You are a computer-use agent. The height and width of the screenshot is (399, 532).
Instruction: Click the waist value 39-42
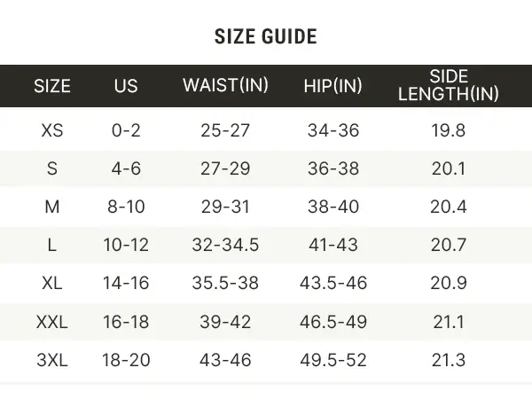point(225,322)
